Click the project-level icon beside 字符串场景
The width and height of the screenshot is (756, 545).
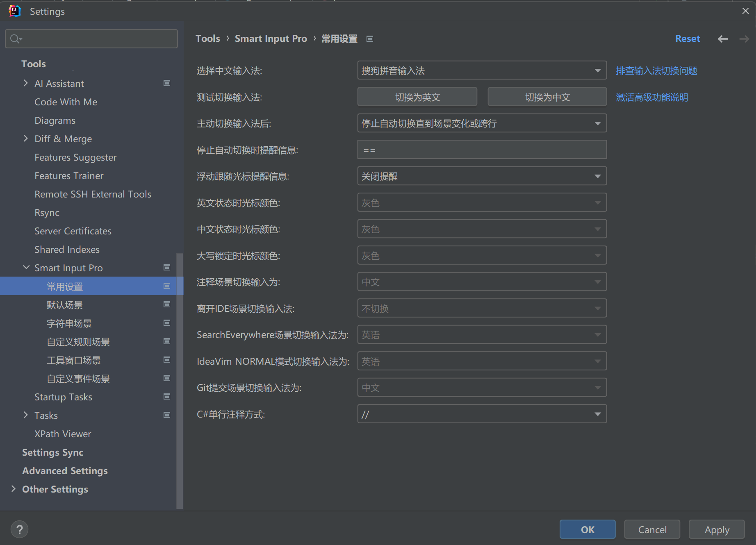point(167,323)
